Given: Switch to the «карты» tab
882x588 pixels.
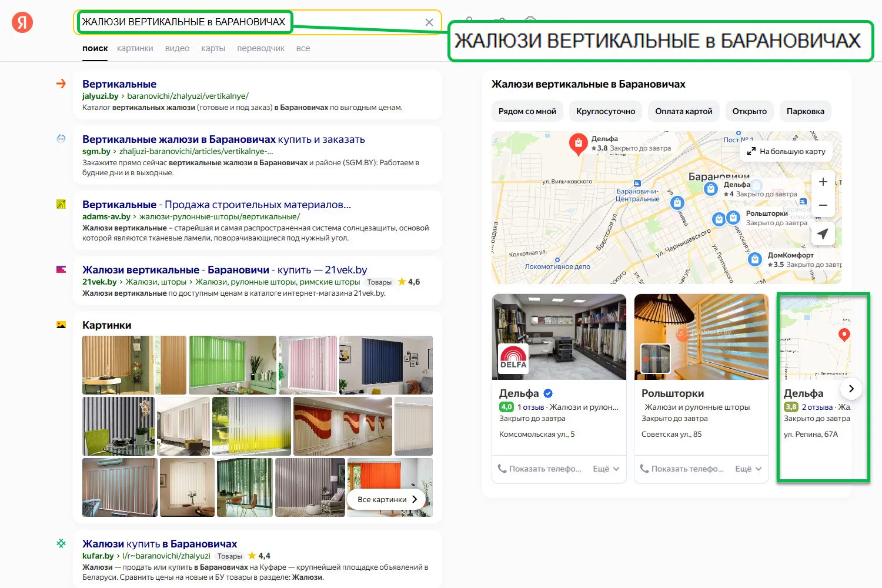Looking at the screenshot, I should 213,48.
